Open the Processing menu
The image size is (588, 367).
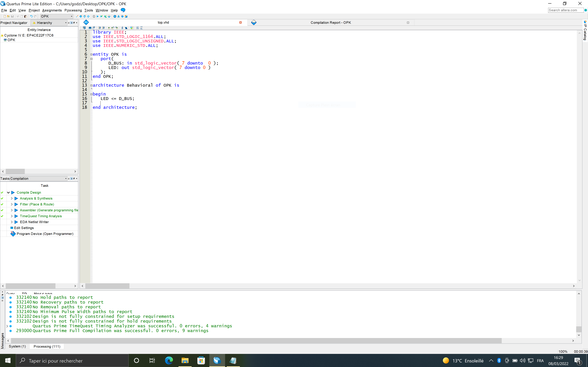click(x=73, y=10)
